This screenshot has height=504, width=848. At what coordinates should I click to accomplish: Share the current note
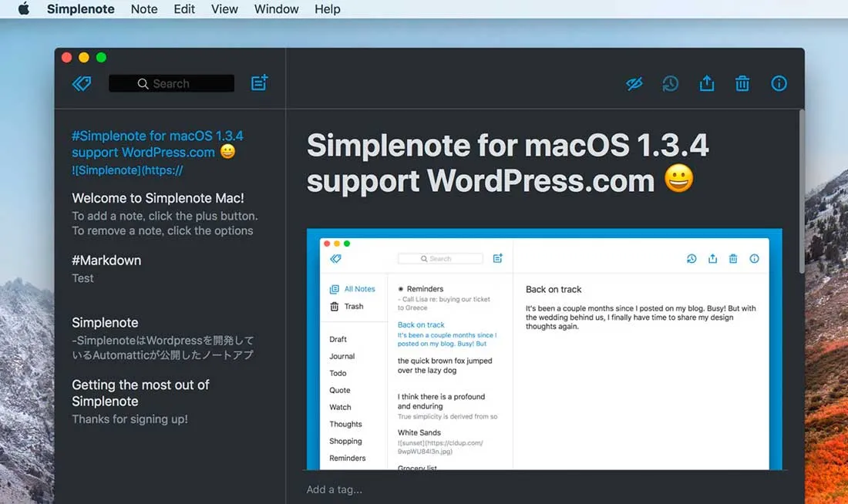[707, 83]
